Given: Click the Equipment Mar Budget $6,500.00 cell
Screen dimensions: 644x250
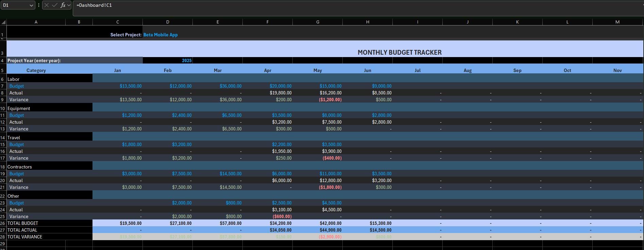Looking at the screenshot, I should tap(218, 115).
